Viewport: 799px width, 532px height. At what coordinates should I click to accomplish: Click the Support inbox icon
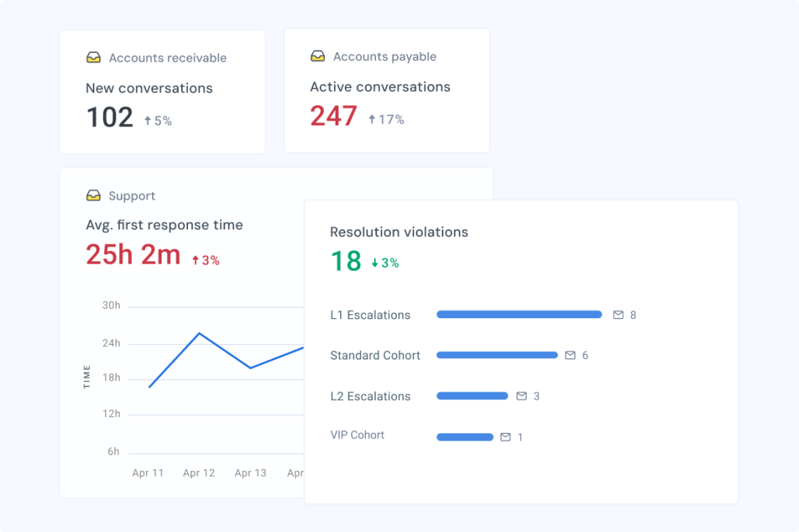click(x=94, y=196)
